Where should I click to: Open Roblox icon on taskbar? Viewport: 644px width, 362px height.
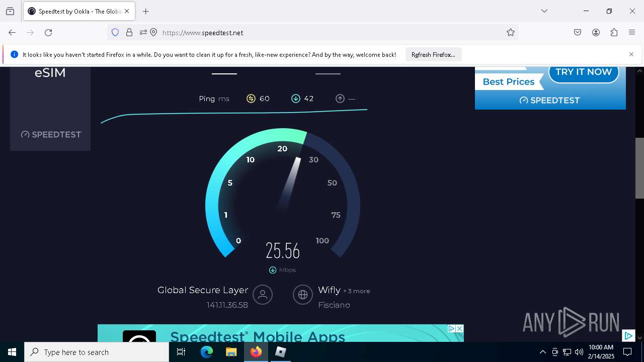[281, 352]
